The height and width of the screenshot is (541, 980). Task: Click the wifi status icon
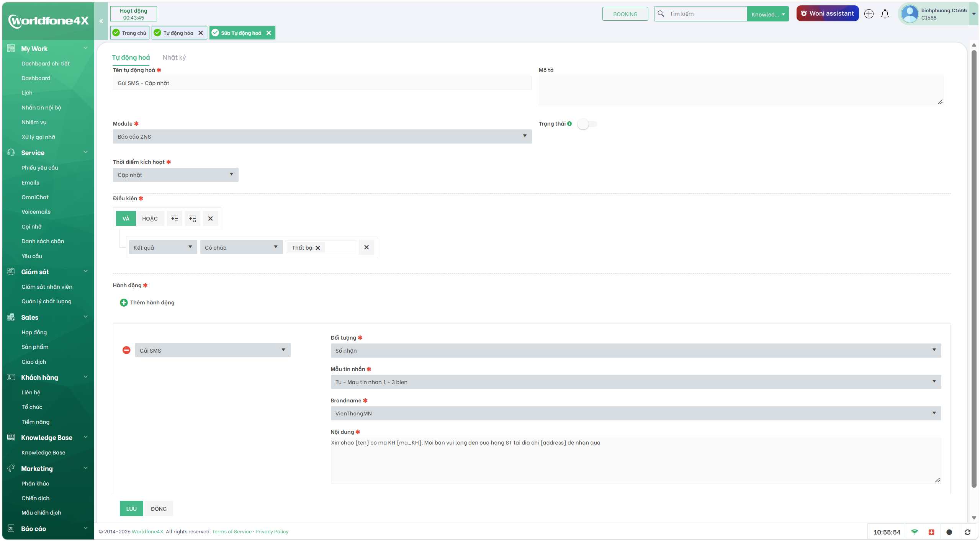[915, 532]
